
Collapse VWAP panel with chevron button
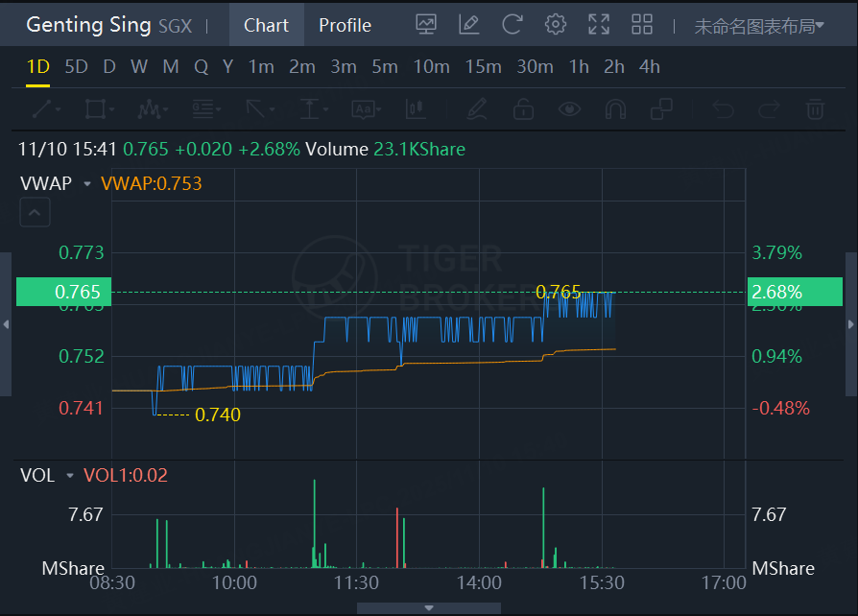coord(35,213)
